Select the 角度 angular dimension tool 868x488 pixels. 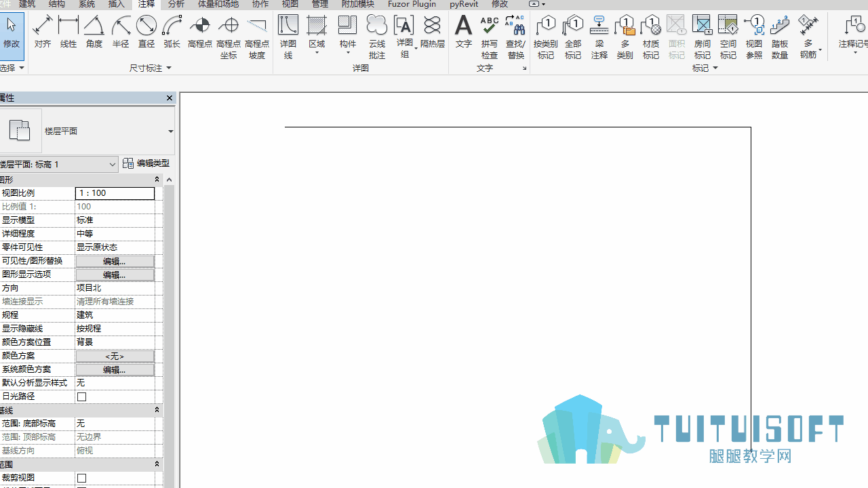click(x=94, y=32)
